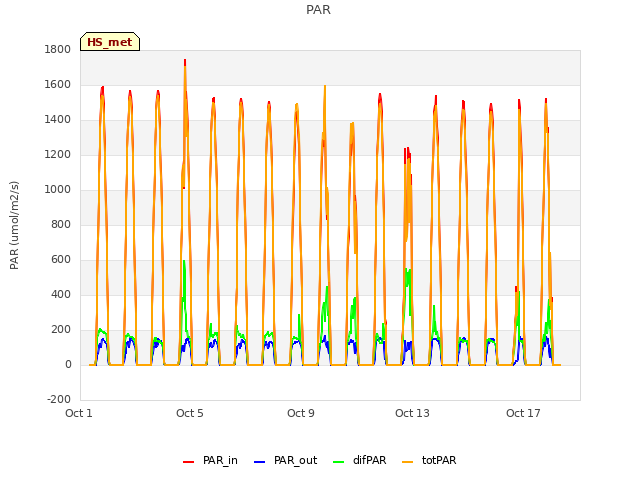Click the y-axis title PAR (umol/m2/s)
The width and height of the screenshot is (640, 480).
(x=14, y=225)
